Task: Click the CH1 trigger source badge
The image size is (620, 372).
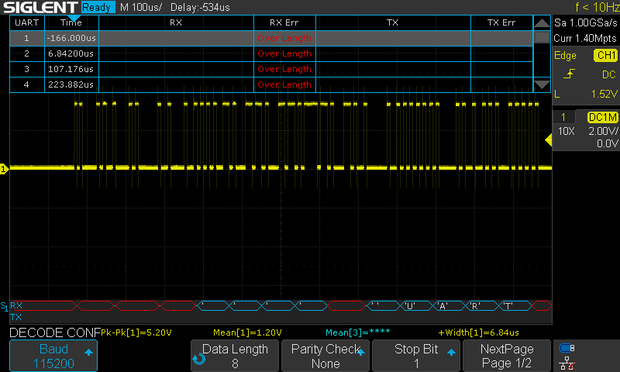Action: point(605,55)
